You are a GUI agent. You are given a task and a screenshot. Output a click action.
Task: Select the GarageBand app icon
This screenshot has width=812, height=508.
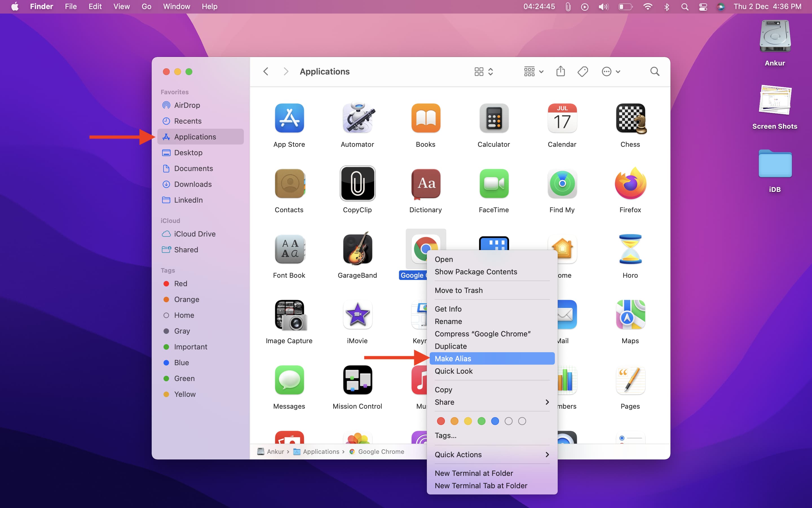tap(358, 248)
